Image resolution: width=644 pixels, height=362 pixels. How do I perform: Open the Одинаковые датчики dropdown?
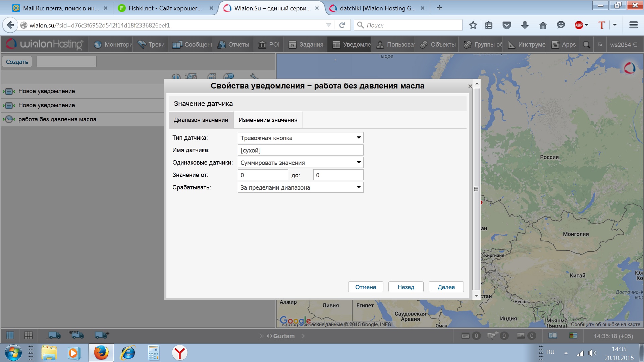pyautogui.click(x=359, y=163)
